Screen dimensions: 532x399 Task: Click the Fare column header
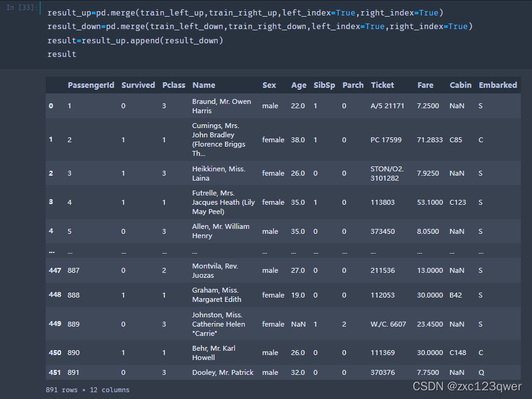425,85
